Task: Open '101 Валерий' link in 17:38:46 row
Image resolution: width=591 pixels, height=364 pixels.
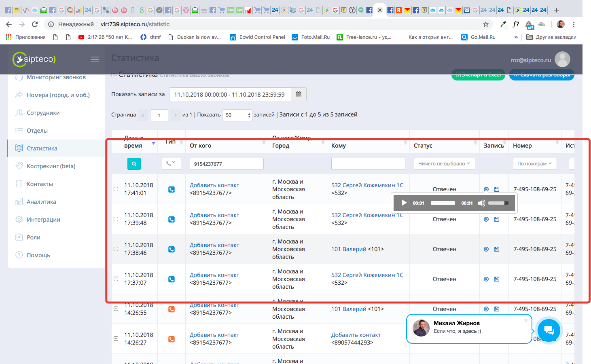Action: pyautogui.click(x=349, y=249)
